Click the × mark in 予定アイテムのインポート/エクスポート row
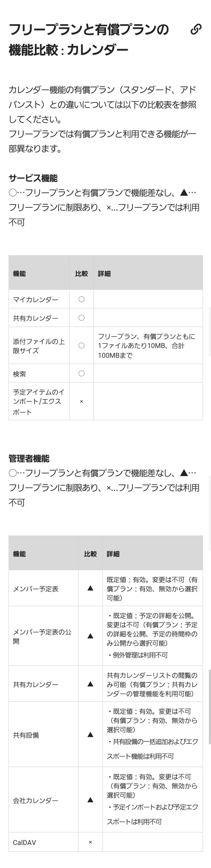211x868 pixels. pos(81,402)
